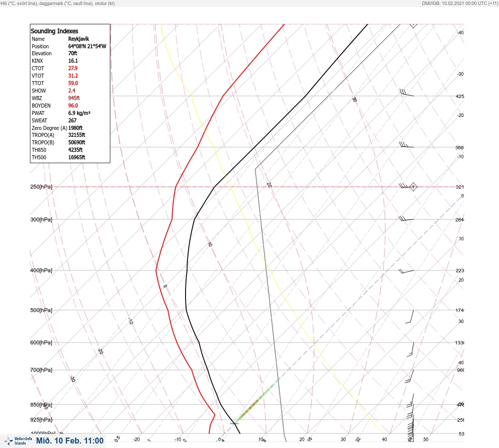Click the "500[hPa]" pressure label
The height and width of the screenshot is (448, 499).
tap(41, 310)
